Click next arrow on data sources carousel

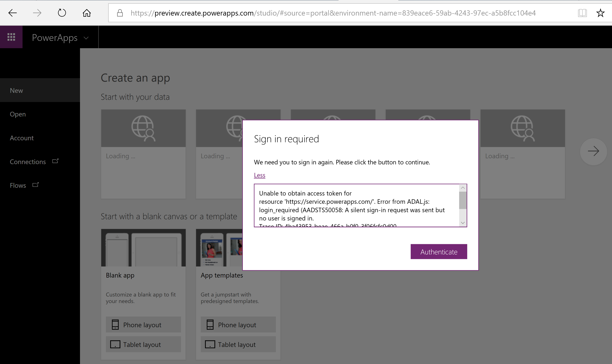pyautogui.click(x=593, y=151)
